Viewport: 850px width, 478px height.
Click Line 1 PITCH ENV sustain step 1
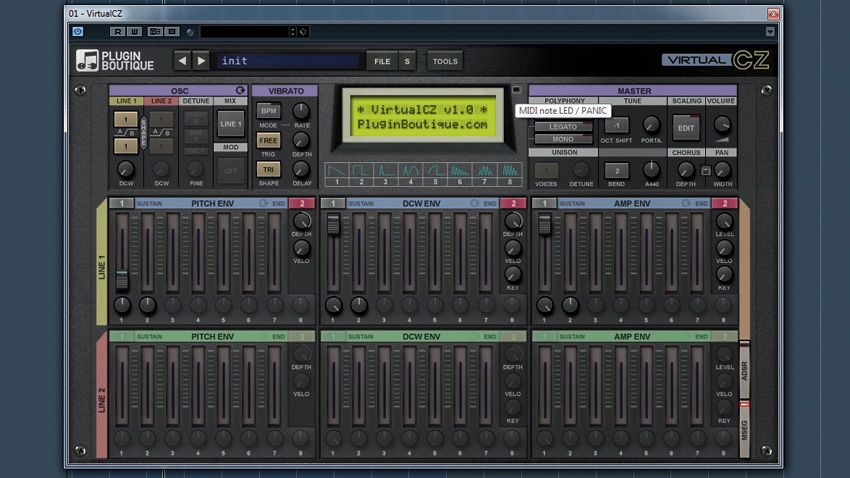(122, 203)
